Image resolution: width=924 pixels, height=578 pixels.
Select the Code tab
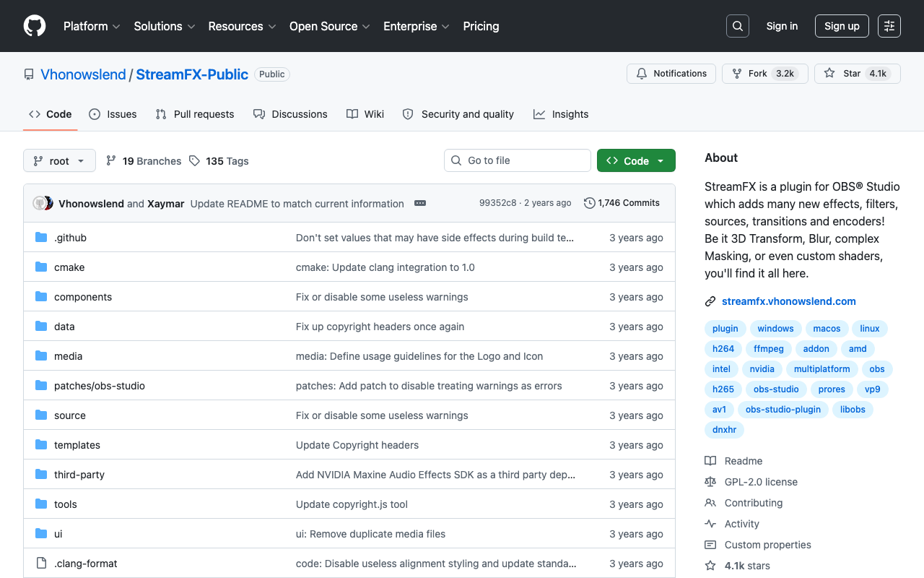point(51,114)
